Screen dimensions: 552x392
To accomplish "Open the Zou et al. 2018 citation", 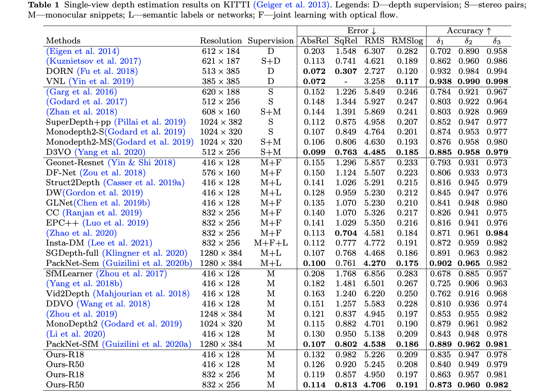I will pos(113,173).
